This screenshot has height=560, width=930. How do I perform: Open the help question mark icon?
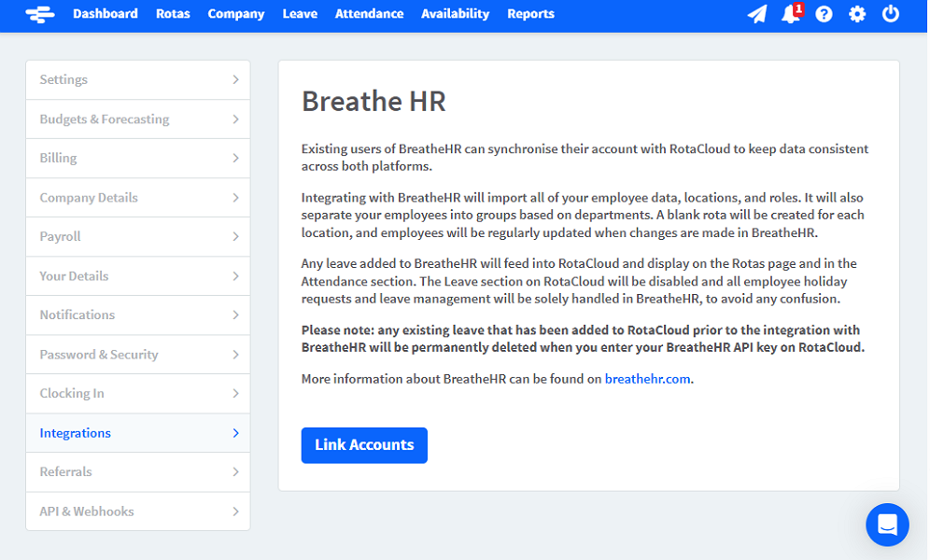[824, 14]
